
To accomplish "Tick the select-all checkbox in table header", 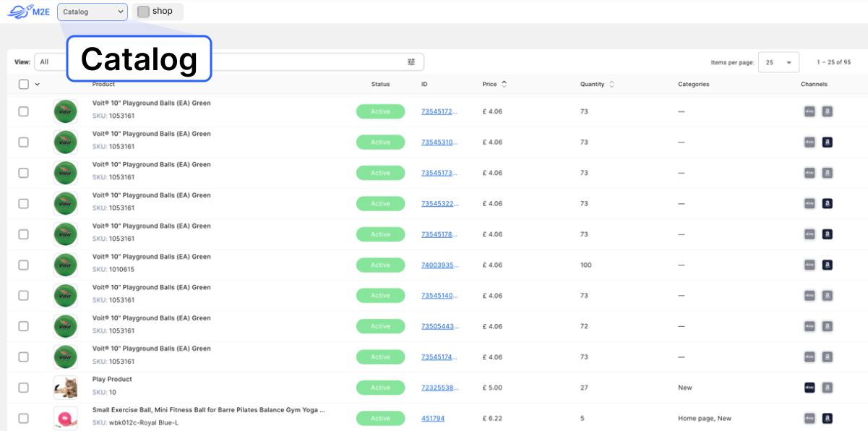I will (24, 85).
